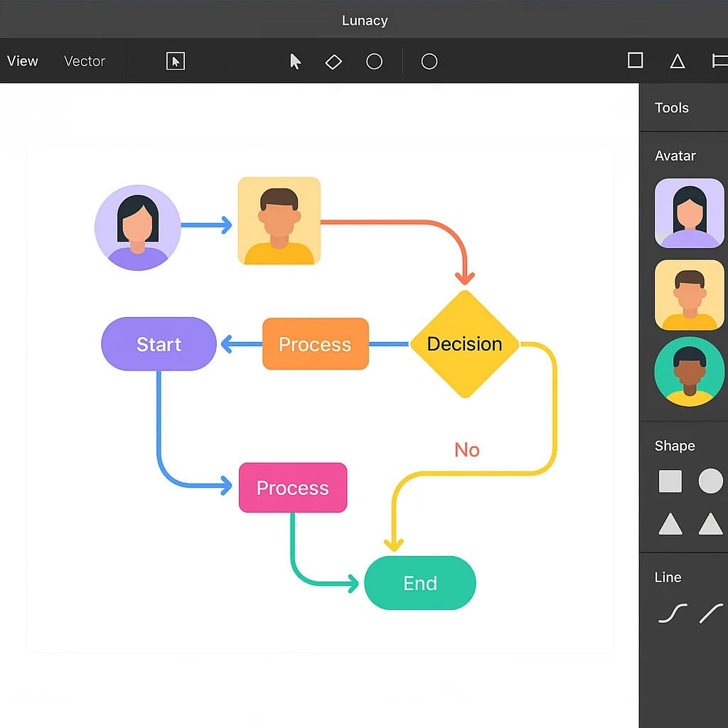Image resolution: width=728 pixels, height=728 pixels.
Task: Select the pink Process block
Action: point(293,488)
